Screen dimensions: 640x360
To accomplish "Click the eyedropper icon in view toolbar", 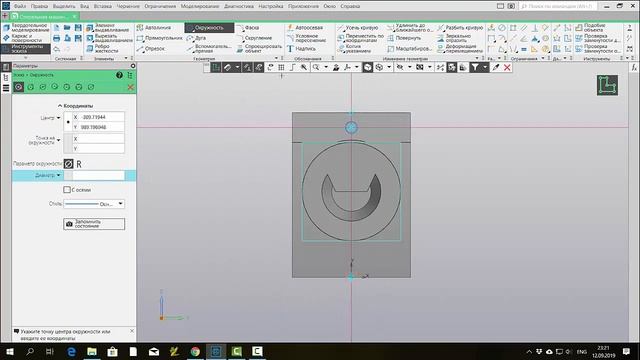I will point(496,67).
